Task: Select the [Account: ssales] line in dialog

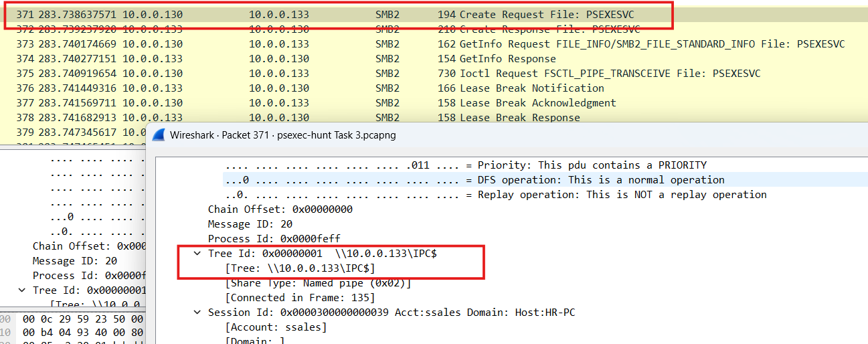Action: pyautogui.click(x=276, y=327)
